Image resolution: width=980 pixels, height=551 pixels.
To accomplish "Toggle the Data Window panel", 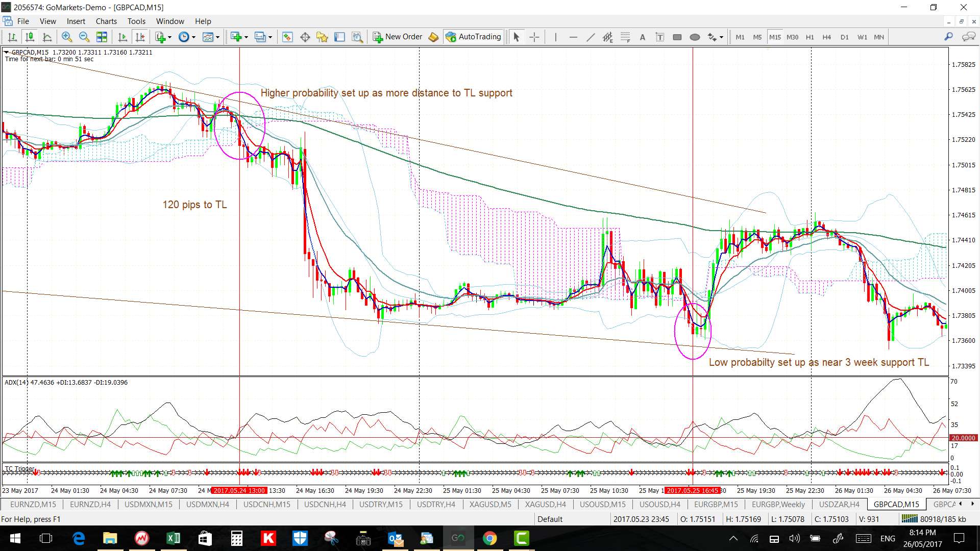I will (305, 37).
